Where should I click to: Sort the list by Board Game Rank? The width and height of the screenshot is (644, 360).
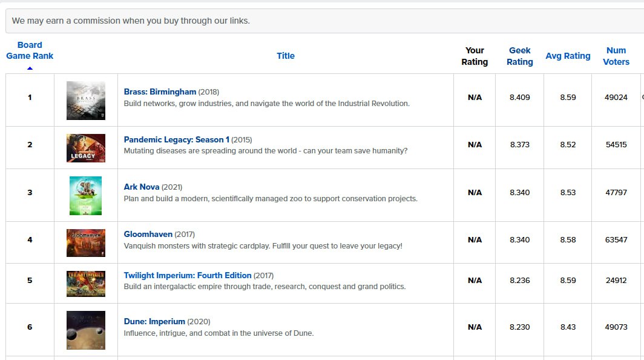(x=30, y=50)
